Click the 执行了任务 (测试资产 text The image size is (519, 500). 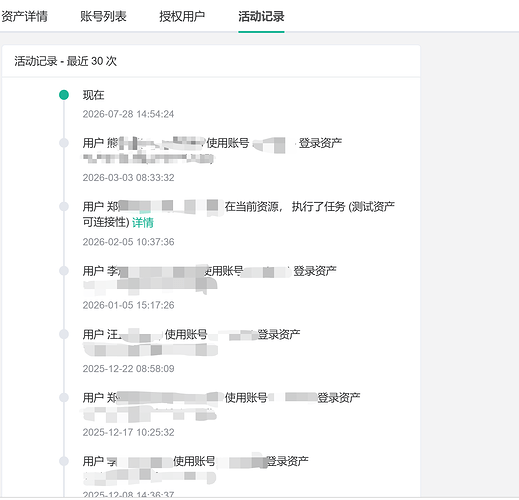(343, 207)
